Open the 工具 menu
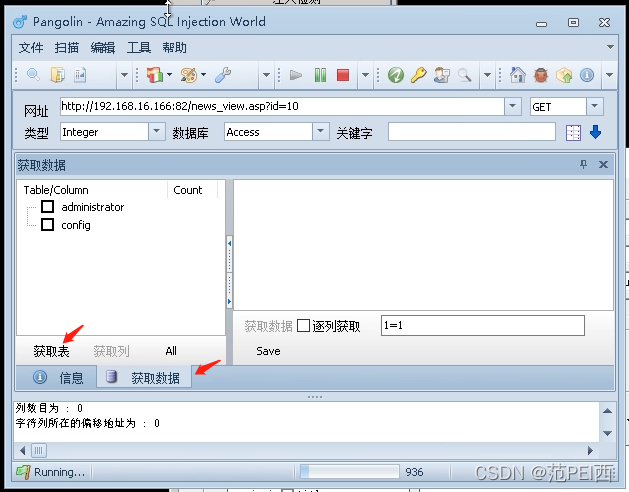 139,48
